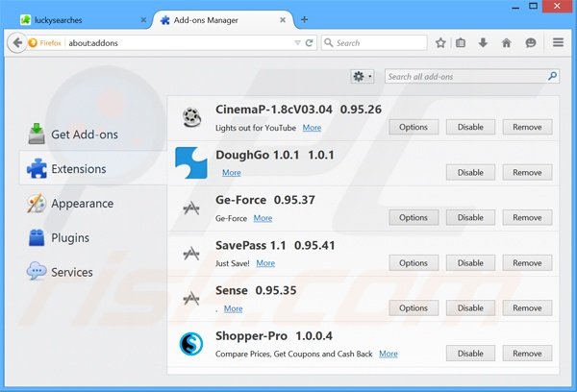
Task: Click the CinemaP film reel icon
Action: point(191,117)
